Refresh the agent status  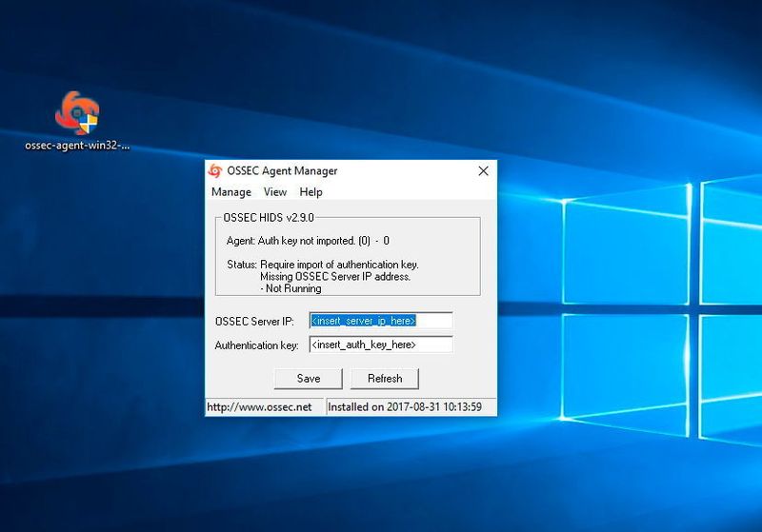pyautogui.click(x=385, y=379)
